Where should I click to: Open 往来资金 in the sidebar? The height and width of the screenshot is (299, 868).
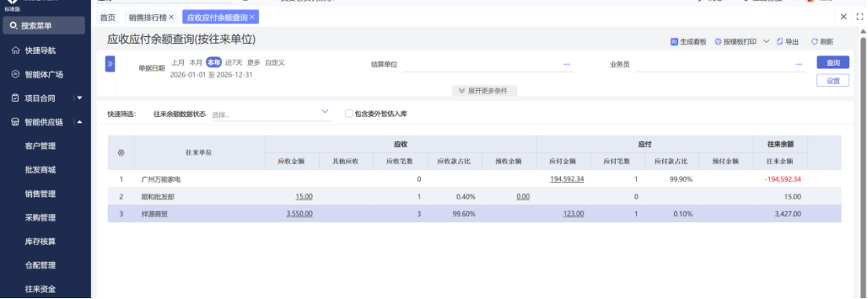(40, 289)
